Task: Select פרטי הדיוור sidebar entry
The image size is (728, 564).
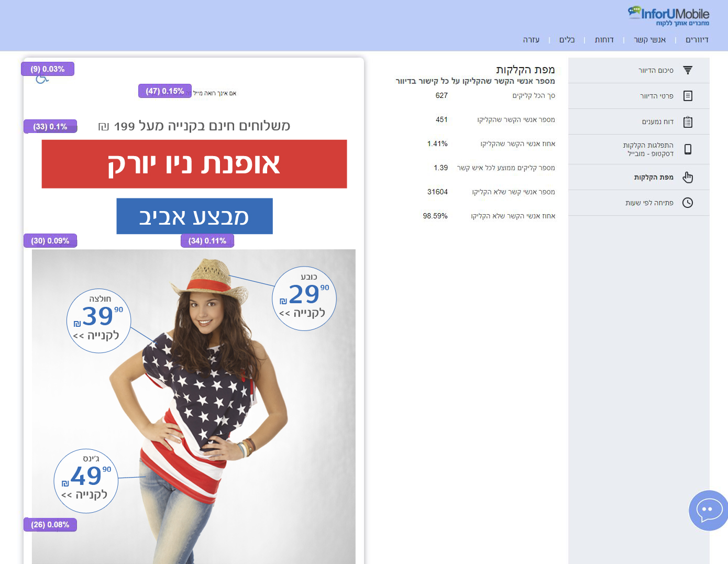Action: [639, 96]
